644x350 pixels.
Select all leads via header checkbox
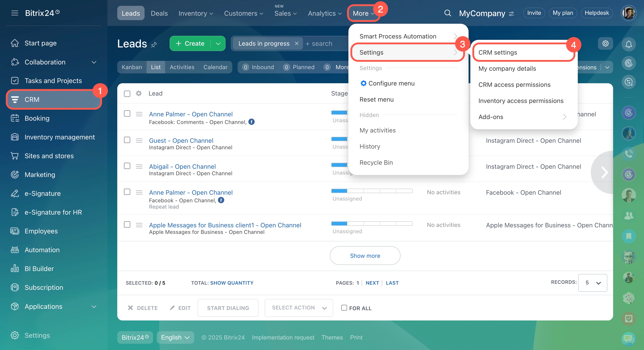pos(127,94)
